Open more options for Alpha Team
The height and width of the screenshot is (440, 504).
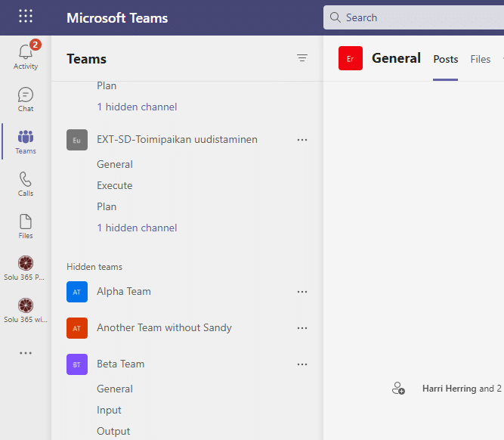pyautogui.click(x=302, y=292)
